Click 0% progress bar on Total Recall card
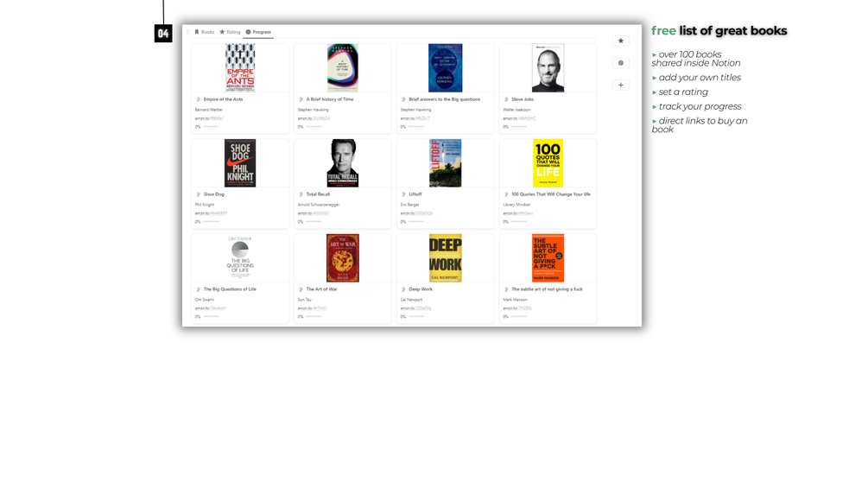Screen dimensions: 868x488 (314, 222)
